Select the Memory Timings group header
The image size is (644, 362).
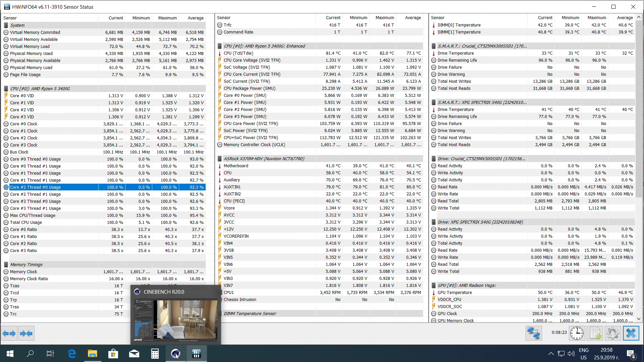(x=104, y=264)
